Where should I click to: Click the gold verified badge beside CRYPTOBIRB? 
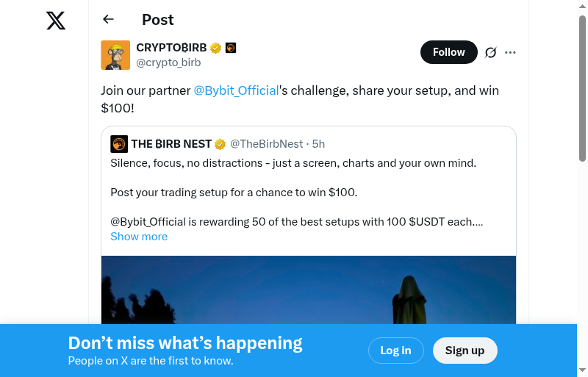point(216,49)
